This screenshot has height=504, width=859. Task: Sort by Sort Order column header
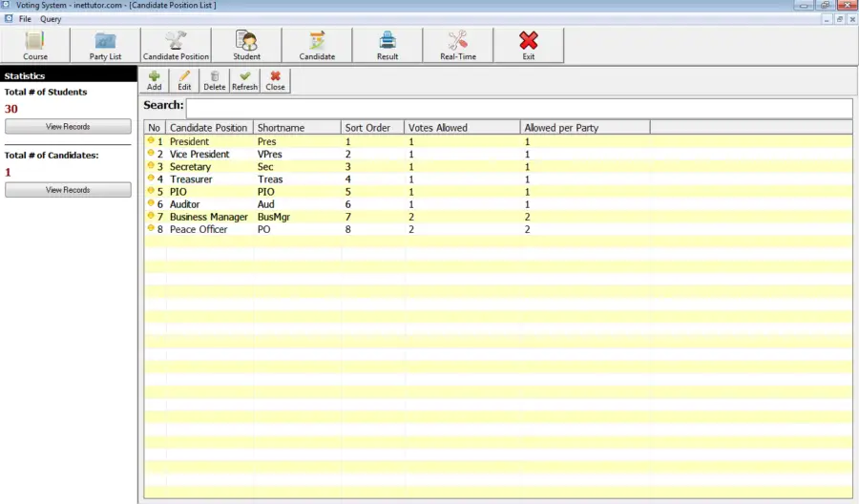point(372,128)
